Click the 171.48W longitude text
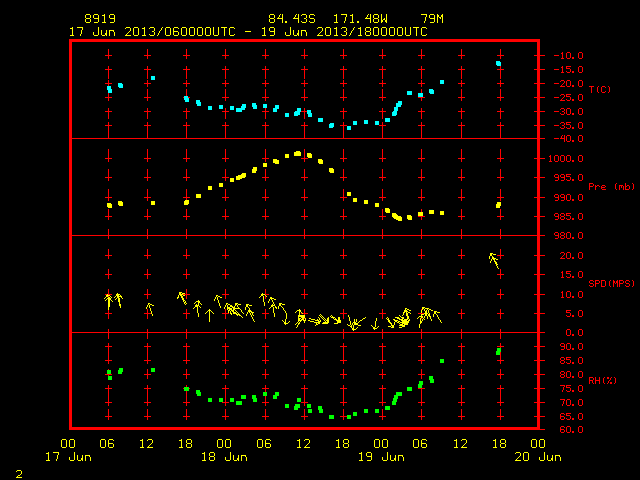 360,19
